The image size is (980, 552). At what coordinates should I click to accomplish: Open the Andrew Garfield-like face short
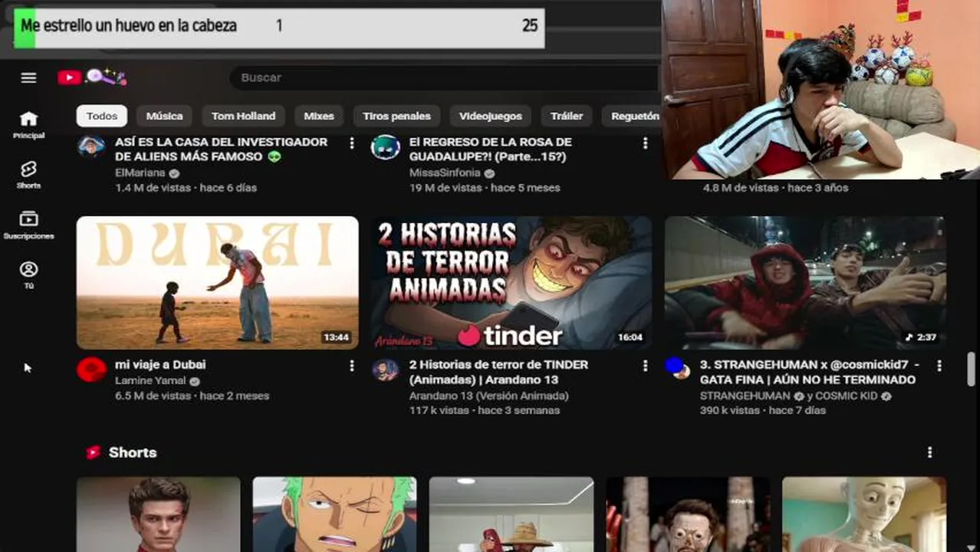pyautogui.click(x=159, y=514)
